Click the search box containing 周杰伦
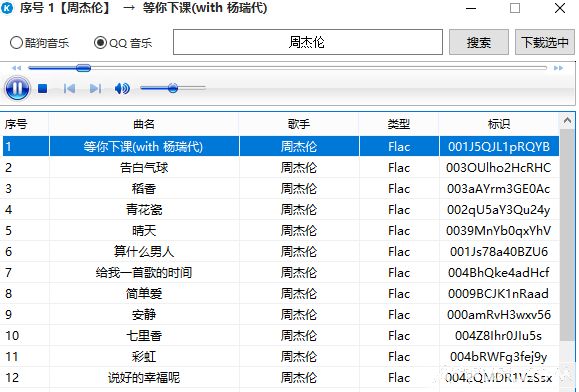 coord(308,42)
